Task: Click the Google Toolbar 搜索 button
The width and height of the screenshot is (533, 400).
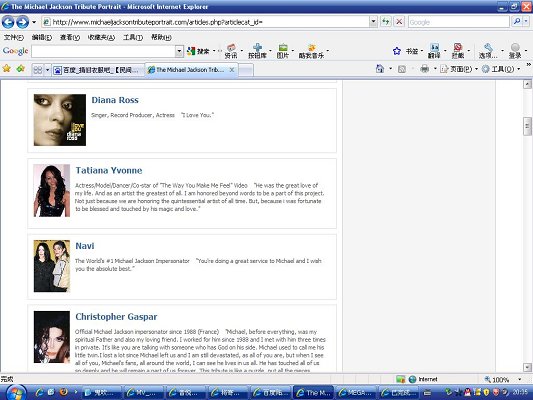Action: tap(198, 51)
